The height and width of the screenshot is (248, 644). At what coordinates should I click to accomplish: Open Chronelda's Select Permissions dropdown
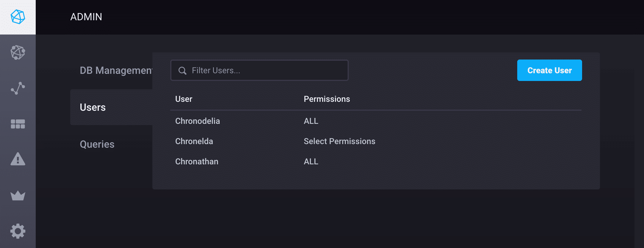[339, 141]
